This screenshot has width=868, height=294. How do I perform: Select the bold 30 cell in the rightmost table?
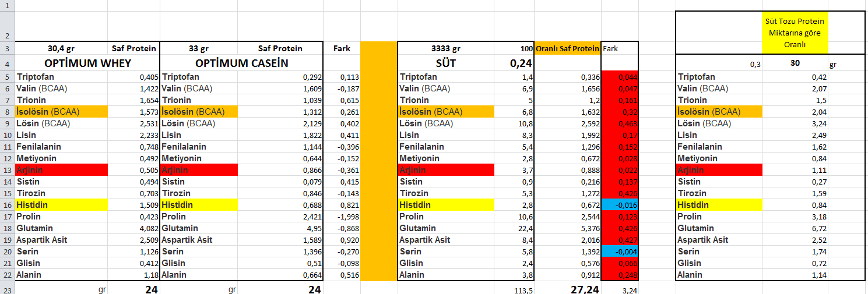(x=795, y=63)
